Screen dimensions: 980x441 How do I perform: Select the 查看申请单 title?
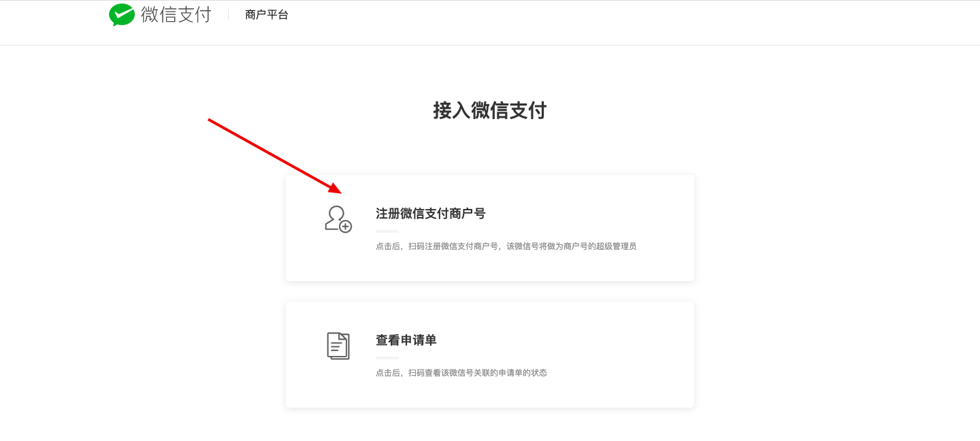tap(406, 340)
